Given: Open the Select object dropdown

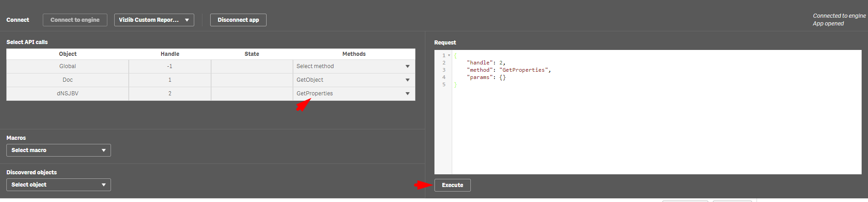Looking at the screenshot, I should click(x=59, y=185).
